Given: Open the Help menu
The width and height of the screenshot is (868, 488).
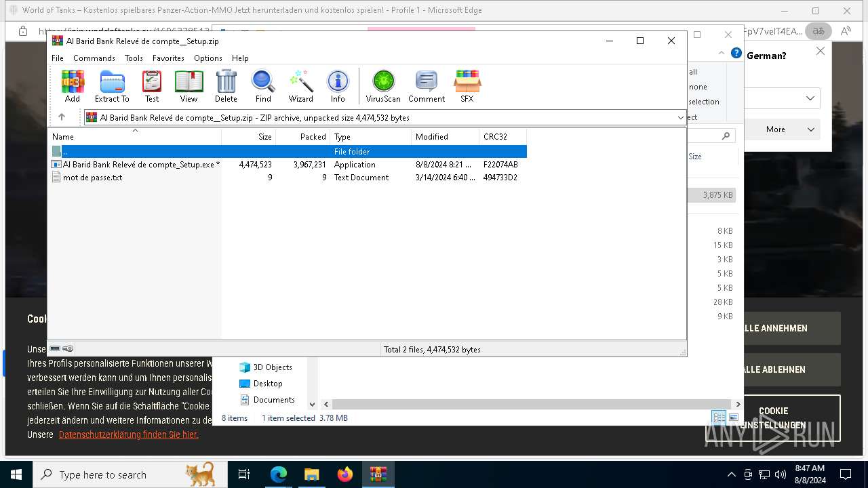Looking at the screenshot, I should coord(240,58).
